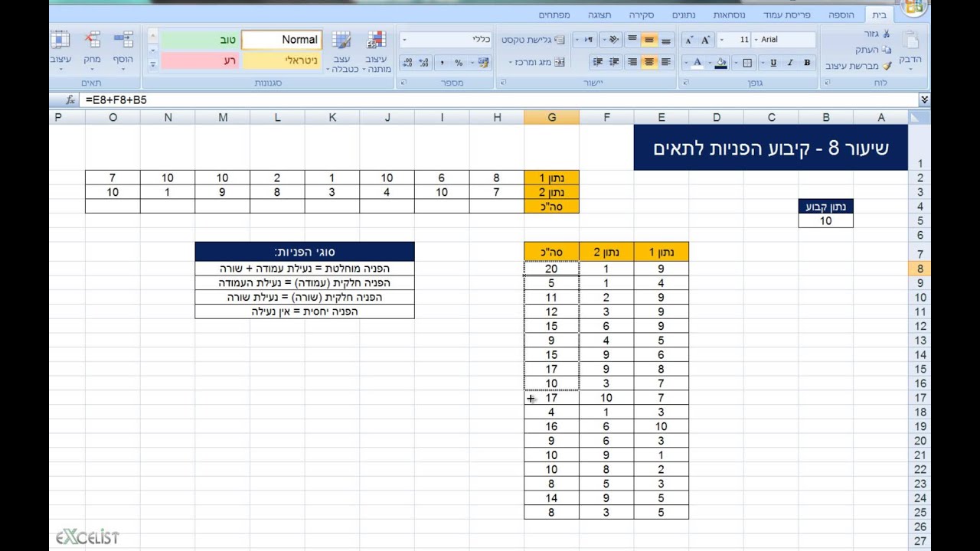Screen dimensions: 980x551
Task: Click the Insert cells (הוסף) icon
Action: coord(123,38)
